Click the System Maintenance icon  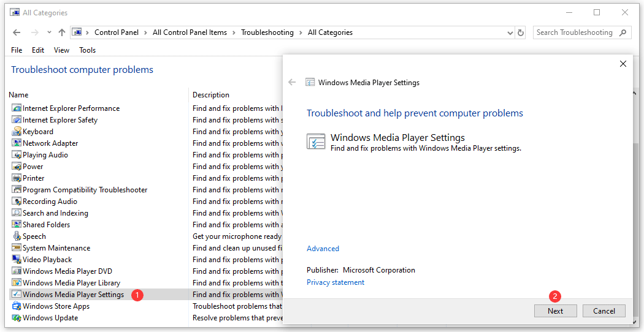pyautogui.click(x=17, y=248)
